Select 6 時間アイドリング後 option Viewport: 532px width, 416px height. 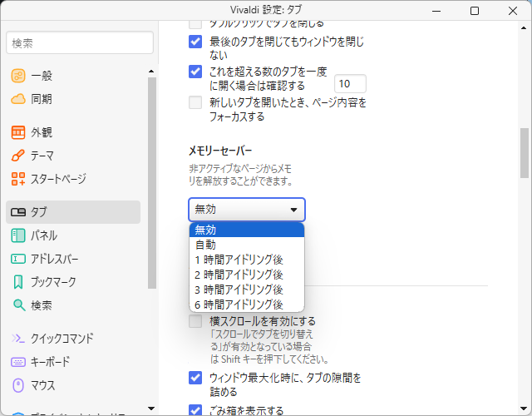[x=247, y=305]
